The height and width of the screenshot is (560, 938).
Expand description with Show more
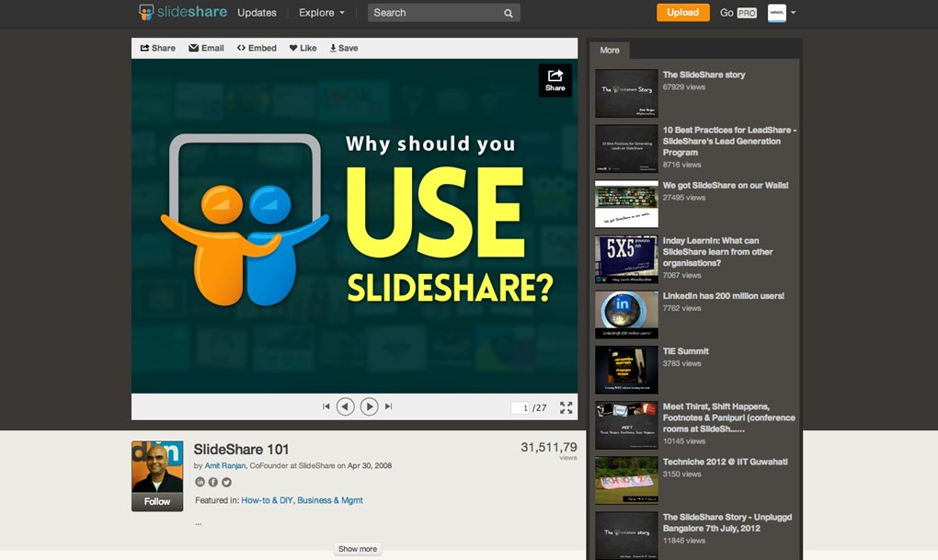pos(357,549)
